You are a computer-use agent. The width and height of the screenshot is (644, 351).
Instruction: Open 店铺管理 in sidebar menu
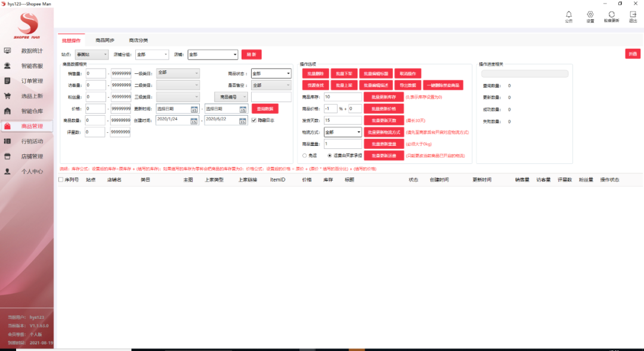click(x=32, y=156)
